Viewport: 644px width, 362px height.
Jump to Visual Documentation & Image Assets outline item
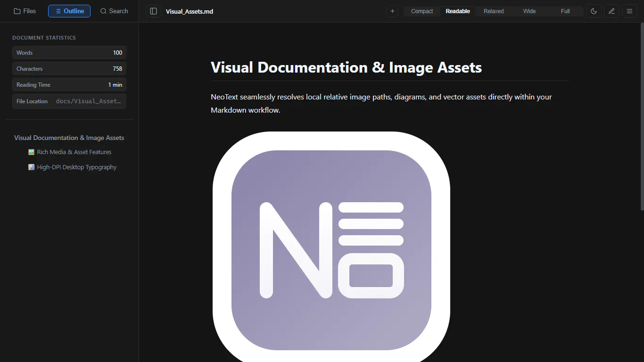pos(69,138)
